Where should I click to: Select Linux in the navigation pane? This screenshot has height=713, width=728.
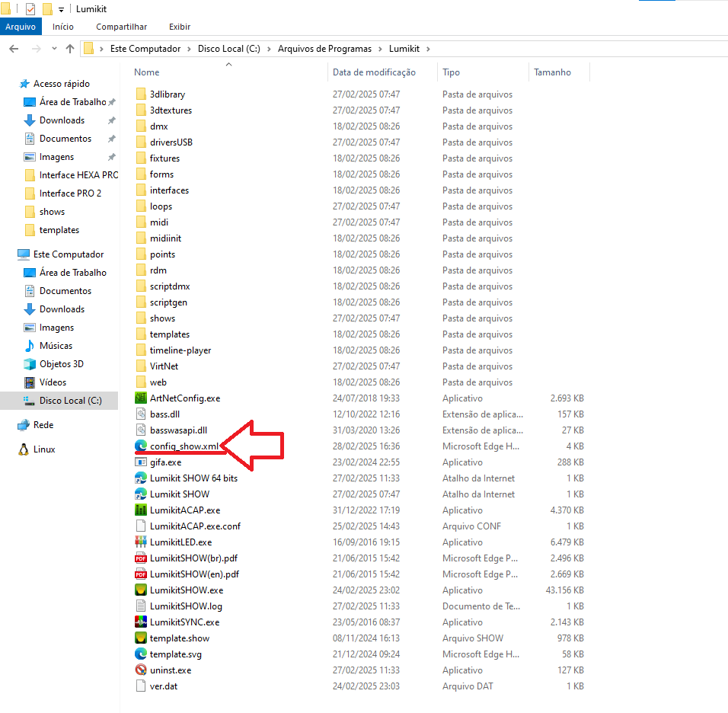pos(44,449)
